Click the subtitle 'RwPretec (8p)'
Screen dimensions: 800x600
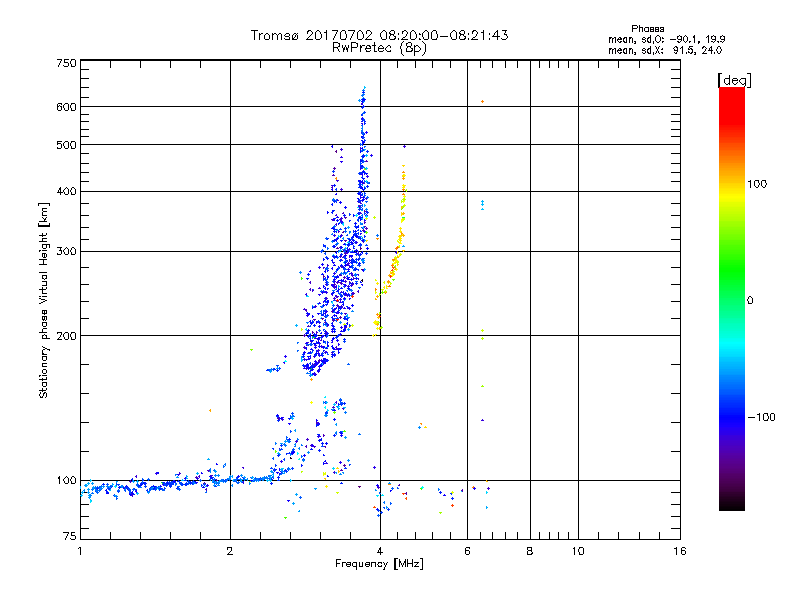pos(379,48)
